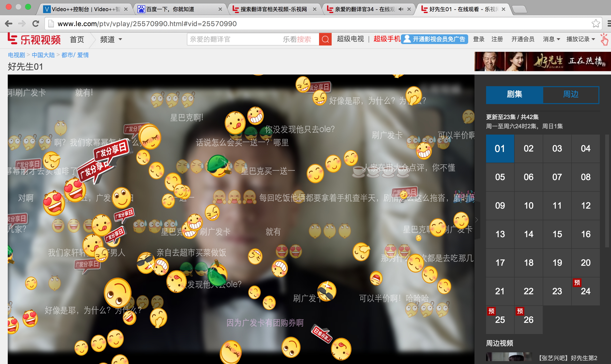The height and width of the screenshot is (364, 611).
Task: Open the LeTV logo home link
Action: (x=34, y=39)
